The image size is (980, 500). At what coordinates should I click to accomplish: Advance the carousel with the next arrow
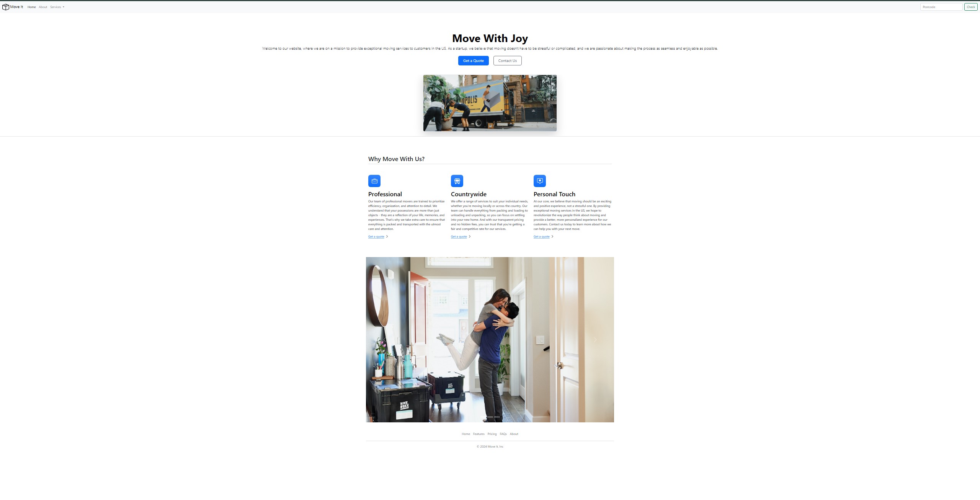pyautogui.click(x=595, y=340)
